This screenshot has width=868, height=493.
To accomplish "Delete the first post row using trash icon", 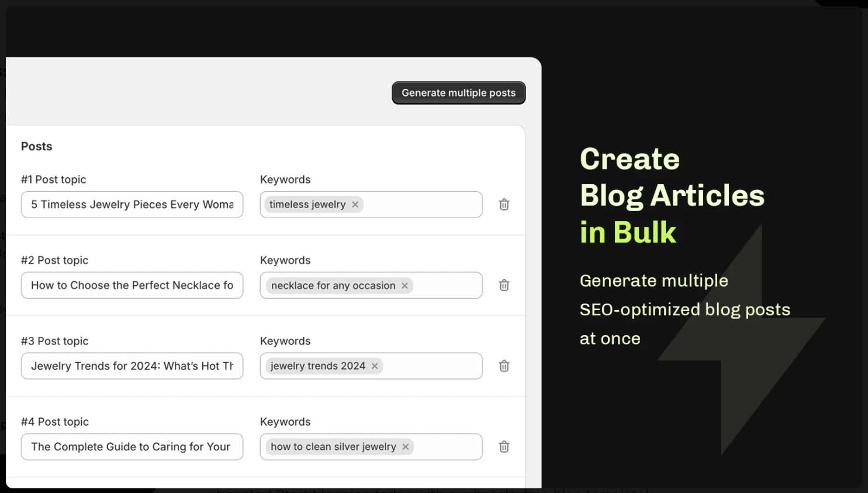I will pyautogui.click(x=503, y=204).
